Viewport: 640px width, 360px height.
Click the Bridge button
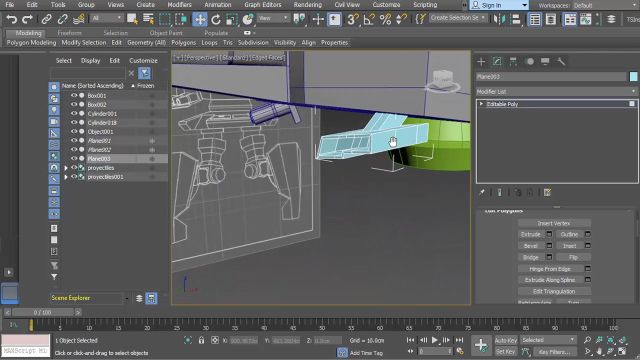coord(531,257)
